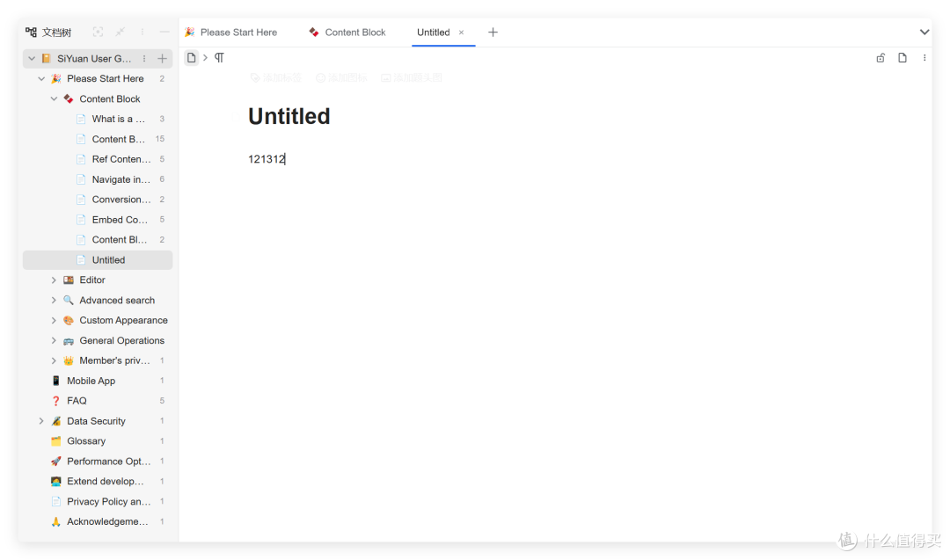This screenshot has height=560, width=950.
Task: Click the add header image button
Action: click(412, 78)
